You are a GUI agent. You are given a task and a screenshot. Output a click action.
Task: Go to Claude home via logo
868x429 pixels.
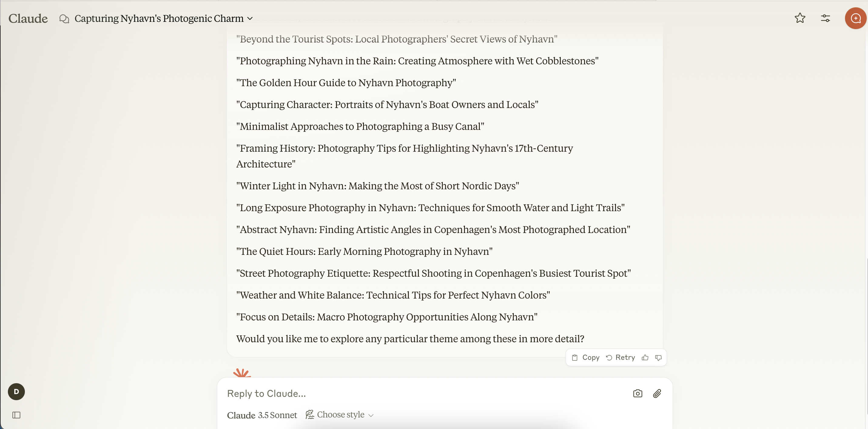28,19
